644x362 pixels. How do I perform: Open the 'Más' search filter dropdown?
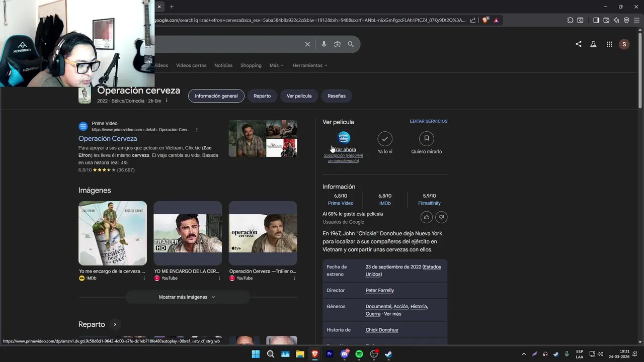276,65
